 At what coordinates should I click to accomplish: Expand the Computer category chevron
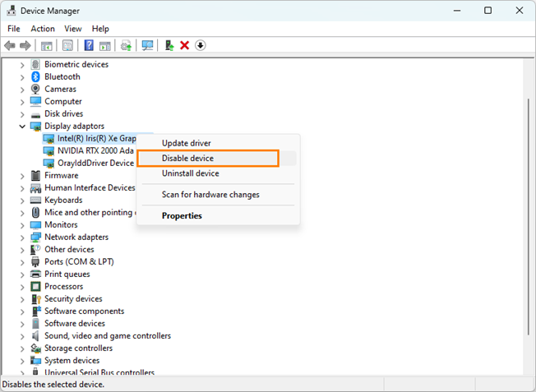click(22, 102)
